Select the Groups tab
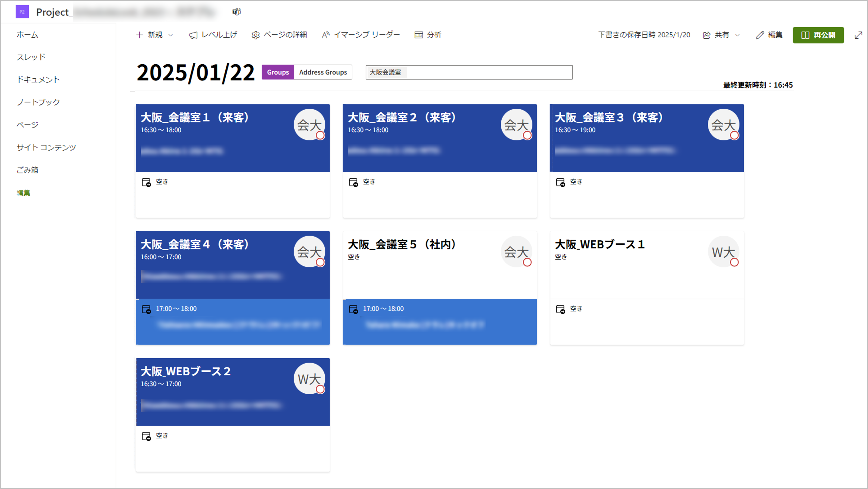Screen dimensions: 868x489 (x=278, y=72)
